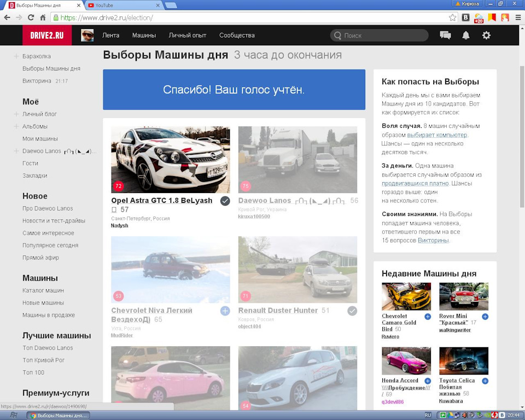The image size is (525, 420).
Task: Open the Лента menu item
Action: pos(111,35)
